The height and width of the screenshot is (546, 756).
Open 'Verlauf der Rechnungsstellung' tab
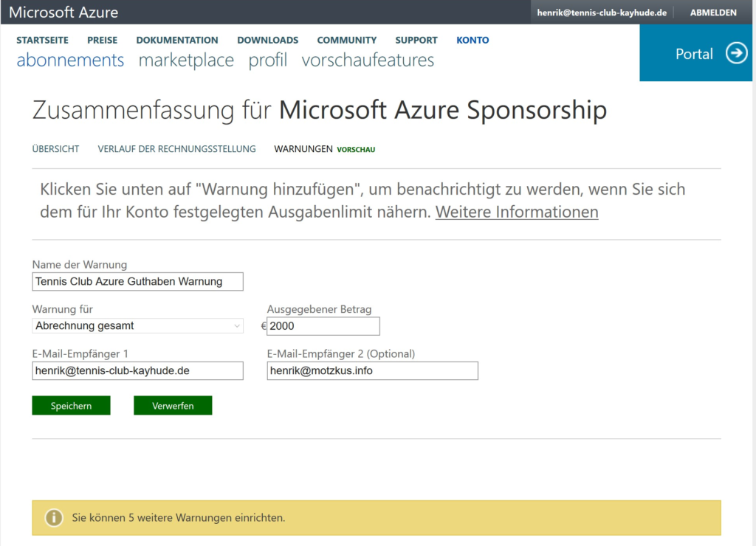tap(176, 149)
